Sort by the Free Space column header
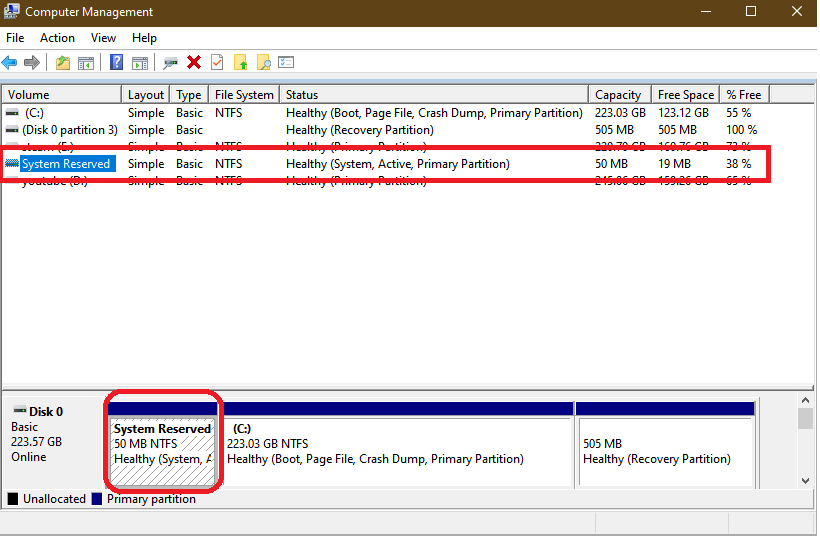Image resolution: width=820 pixels, height=536 pixels. pyautogui.click(x=686, y=95)
